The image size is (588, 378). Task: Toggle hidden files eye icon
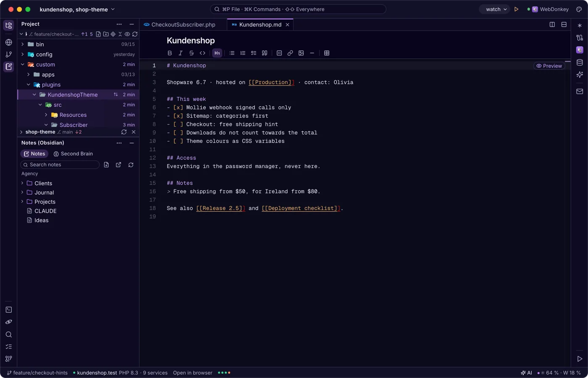coord(127,34)
